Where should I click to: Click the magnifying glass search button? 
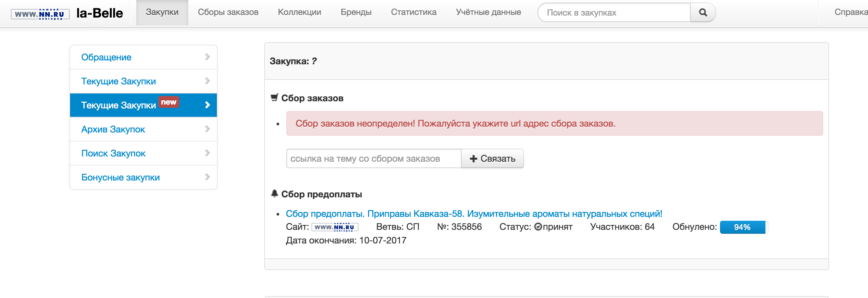tap(702, 12)
